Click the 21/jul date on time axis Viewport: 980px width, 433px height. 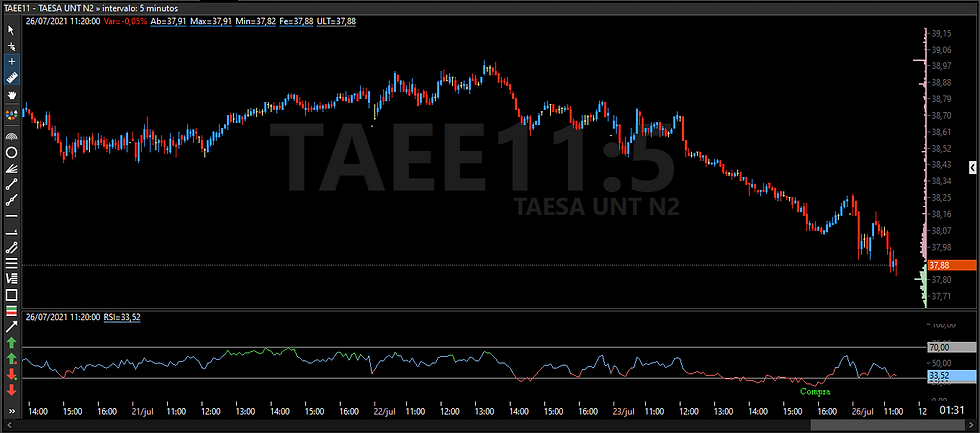pos(142,412)
